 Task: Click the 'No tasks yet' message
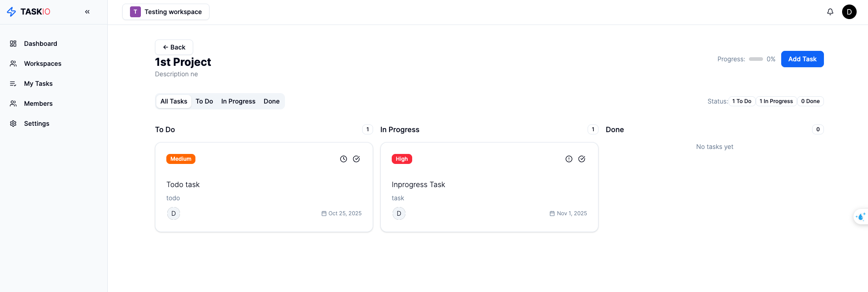click(x=715, y=147)
